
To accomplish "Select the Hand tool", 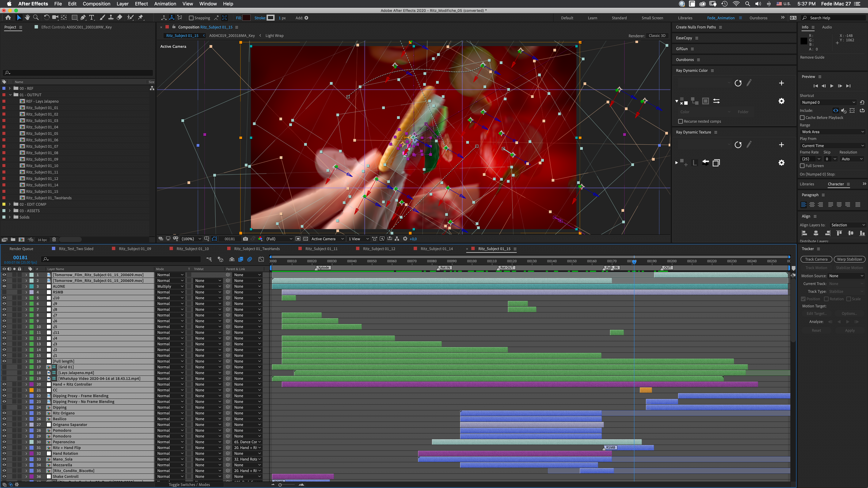I will [x=27, y=18].
